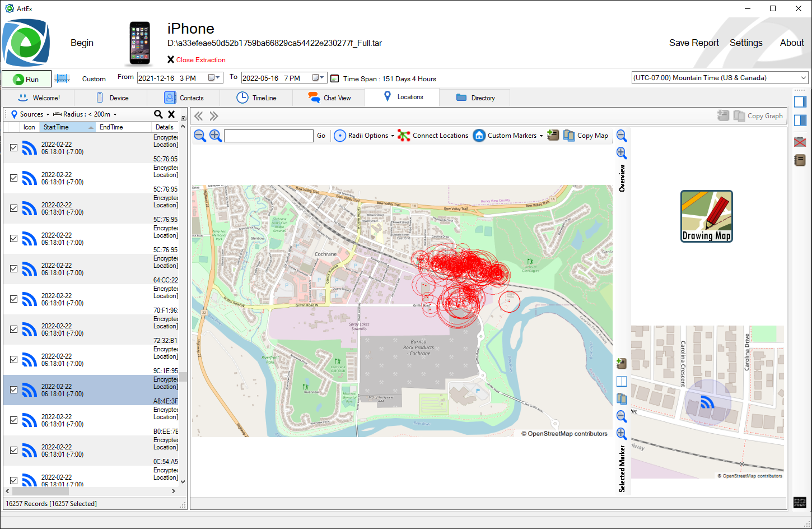The width and height of the screenshot is (812, 529).
Task: Open the From date picker dropdown
Action: pyautogui.click(x=214, y=78)
